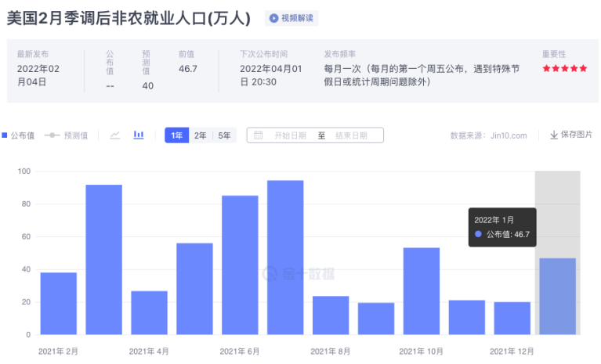The height and width of the screenshot is (364, 601).
Task: Click the 保存图片 download icon
Action: click(554, 135)
